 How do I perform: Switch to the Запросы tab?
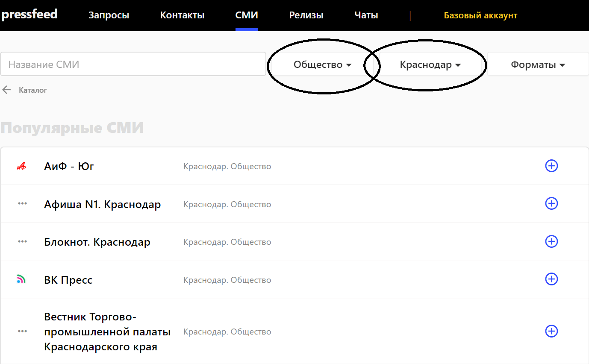coord(109,15)
